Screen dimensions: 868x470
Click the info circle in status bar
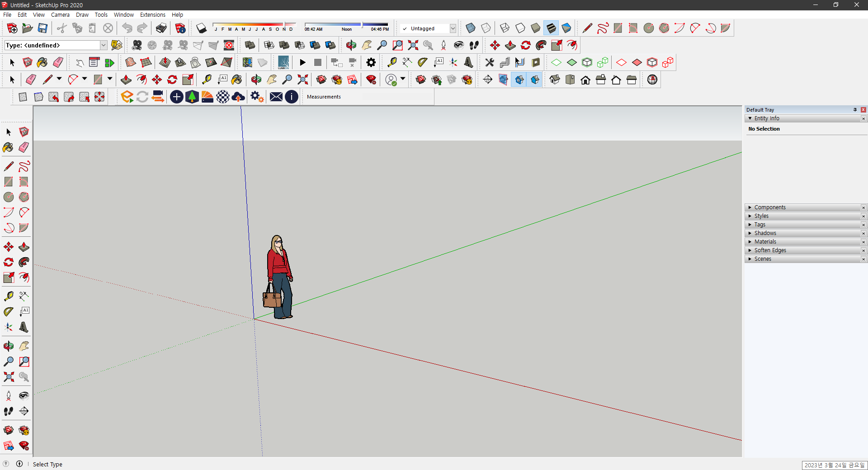point(19,464)
